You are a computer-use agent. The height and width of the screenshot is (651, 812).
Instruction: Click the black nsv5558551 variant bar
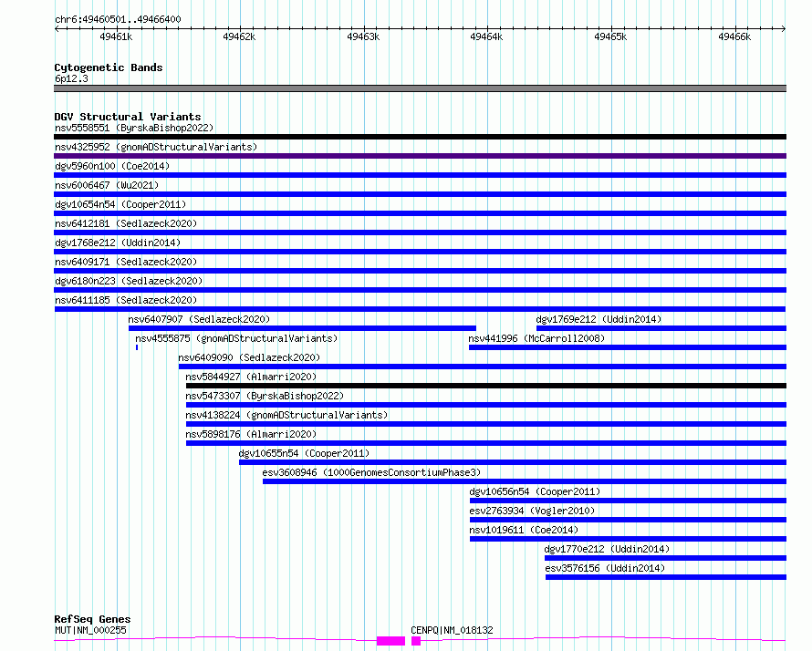pyautogui.click(x=420, y=137)
